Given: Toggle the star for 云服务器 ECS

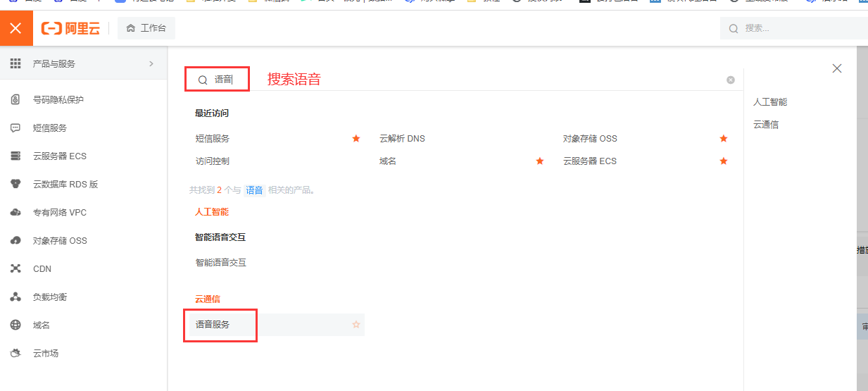Looking at the screenshot, I should [724, 161].
